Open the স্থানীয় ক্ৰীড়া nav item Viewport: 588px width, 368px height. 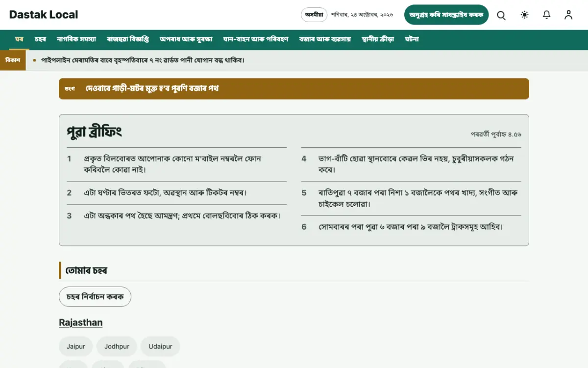tap(378, 39)
